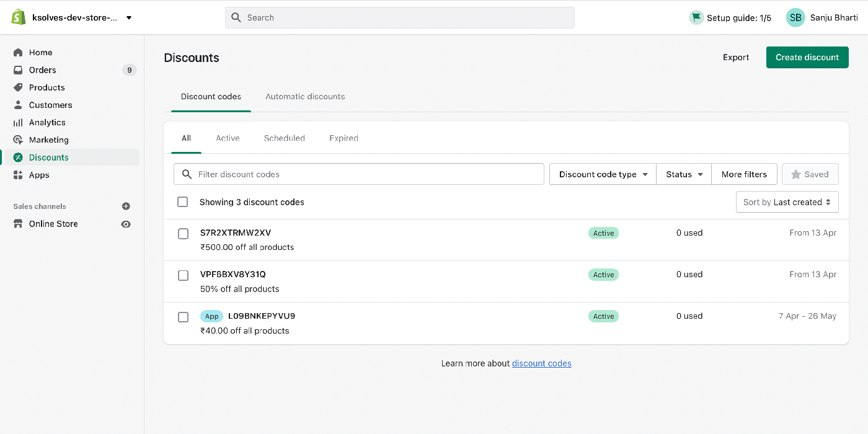Click the Customers person icon
868x434 pixels.
coord(18,105)
